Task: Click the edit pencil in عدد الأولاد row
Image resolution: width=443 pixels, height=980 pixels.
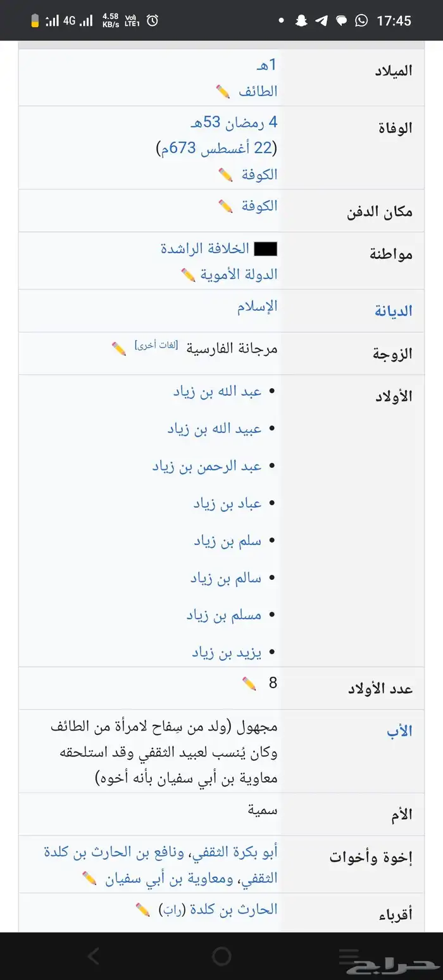Action: (x=249, y=684)
